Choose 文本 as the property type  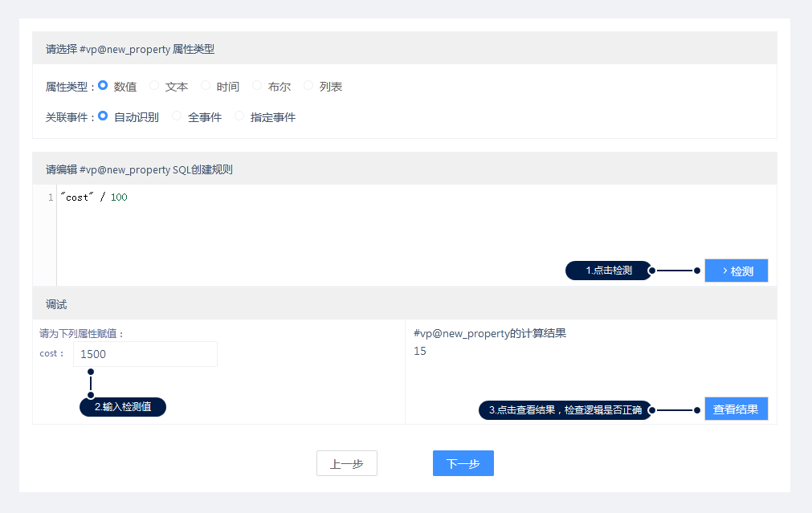point(154,86)
